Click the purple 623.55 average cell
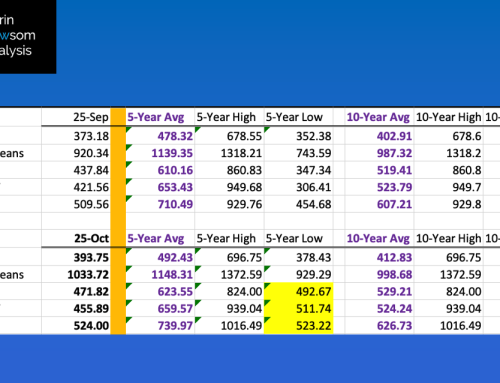The width and height of the screenshot is (500, 383). [x=160, y=291]
